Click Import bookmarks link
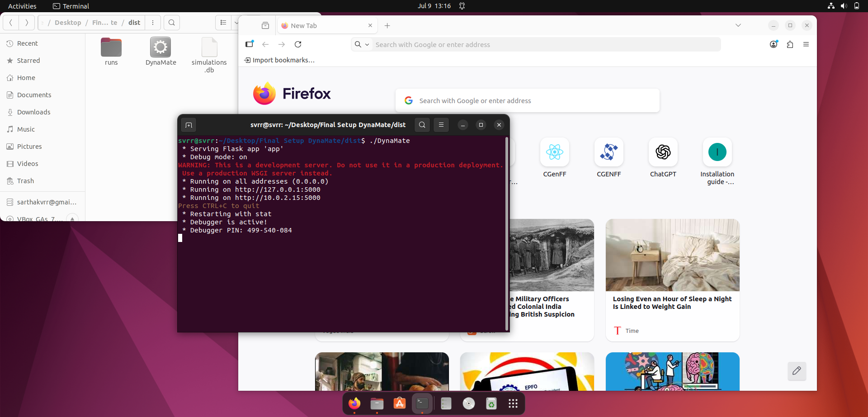The image size is (868, 417). (x=279, y=60)
